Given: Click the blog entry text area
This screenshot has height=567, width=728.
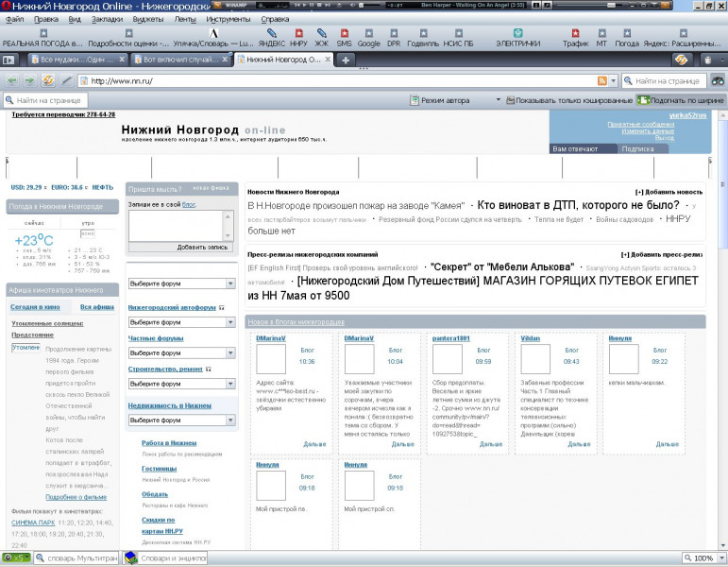Looking at the screenshot, I should (176, 224).
